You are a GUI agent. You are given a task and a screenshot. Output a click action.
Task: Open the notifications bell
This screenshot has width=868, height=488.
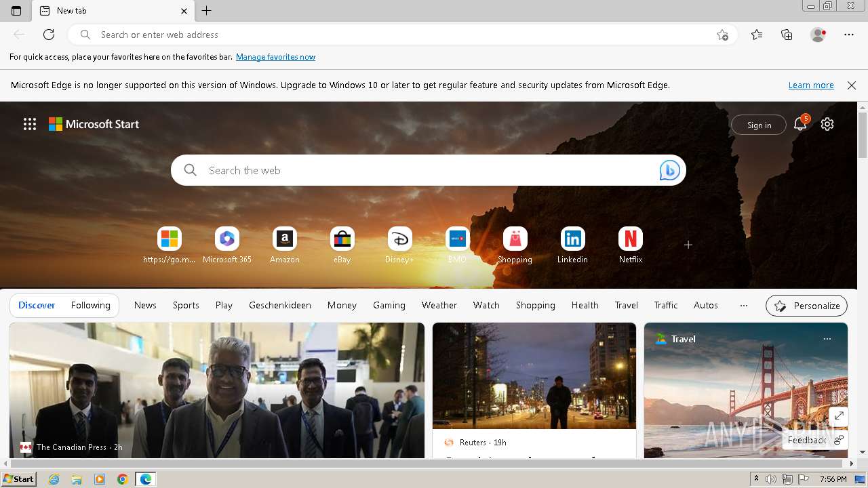click(x=800, y=124)
